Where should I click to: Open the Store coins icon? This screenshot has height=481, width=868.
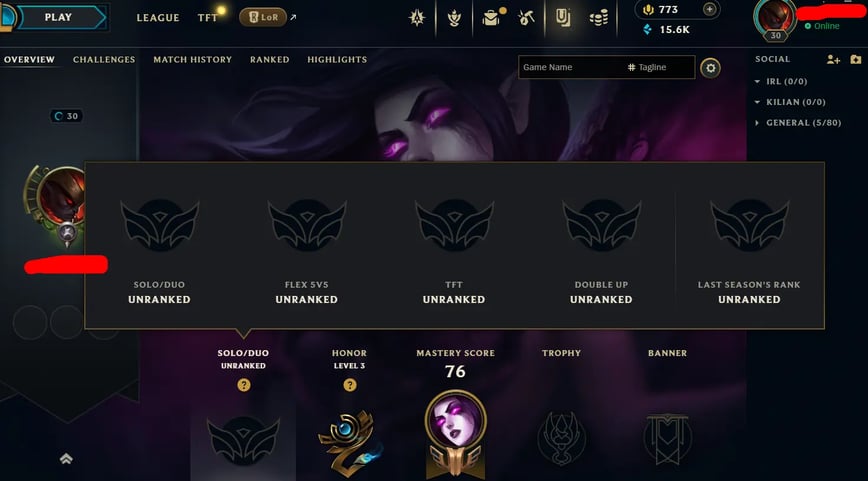[598, 18]
